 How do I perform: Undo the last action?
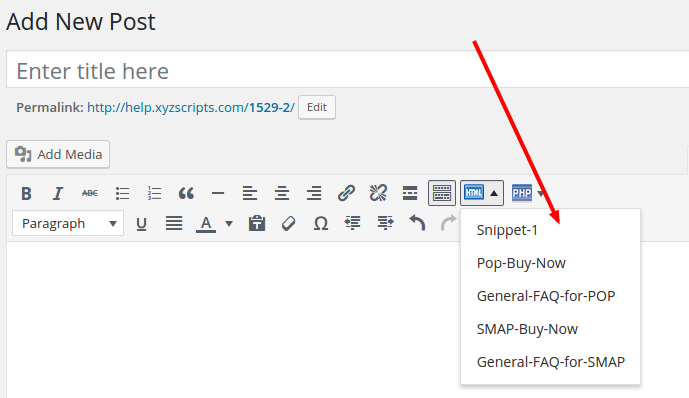pos(417,224)
